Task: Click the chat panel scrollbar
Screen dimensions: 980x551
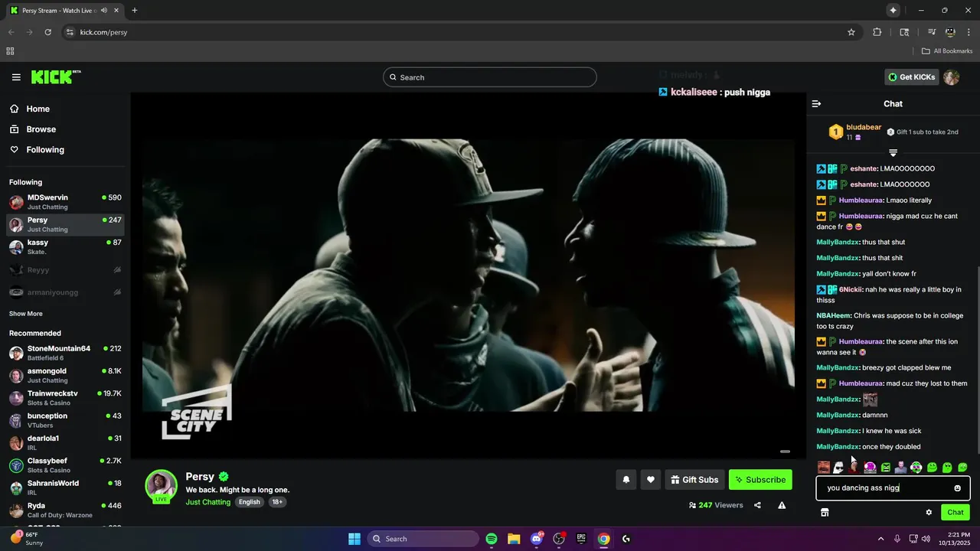Action: click(x=977, y=360)
